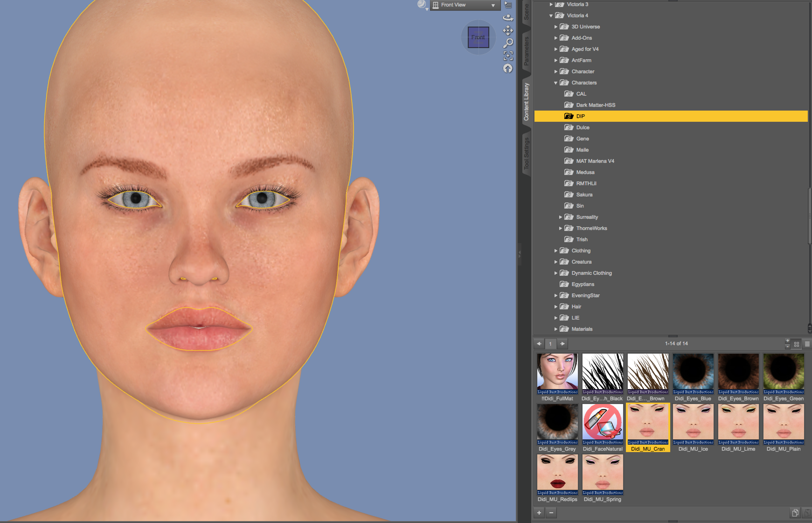Image resolution: width=812 pixels, height=523 pixels.
Task: Switch to the Scene pane tab
Action: click(x=526, y=11)
